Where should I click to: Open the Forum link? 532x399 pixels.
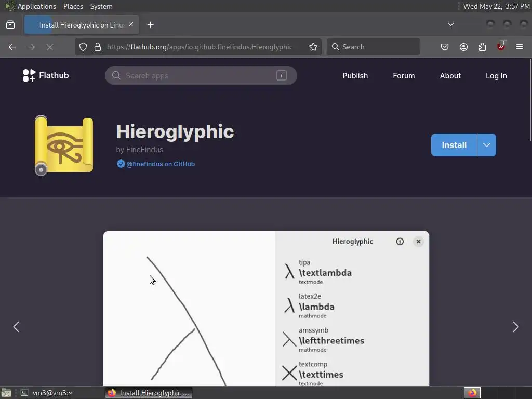tap(404, 76)
